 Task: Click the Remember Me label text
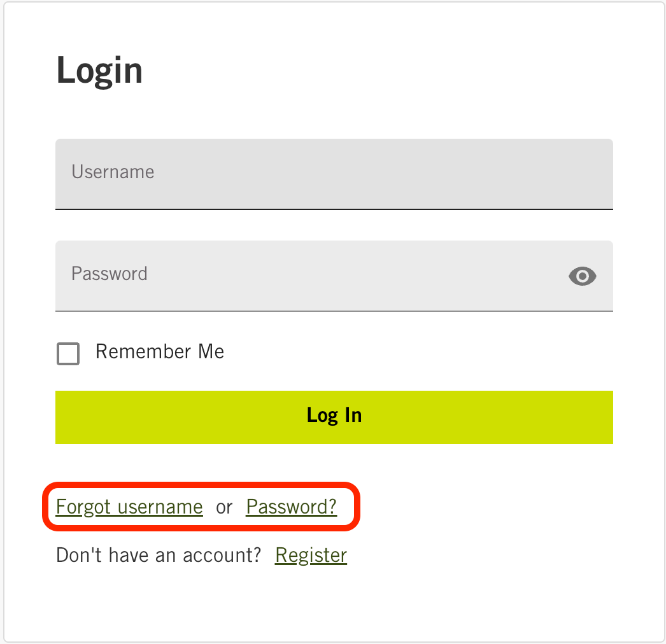click(160, 351)
